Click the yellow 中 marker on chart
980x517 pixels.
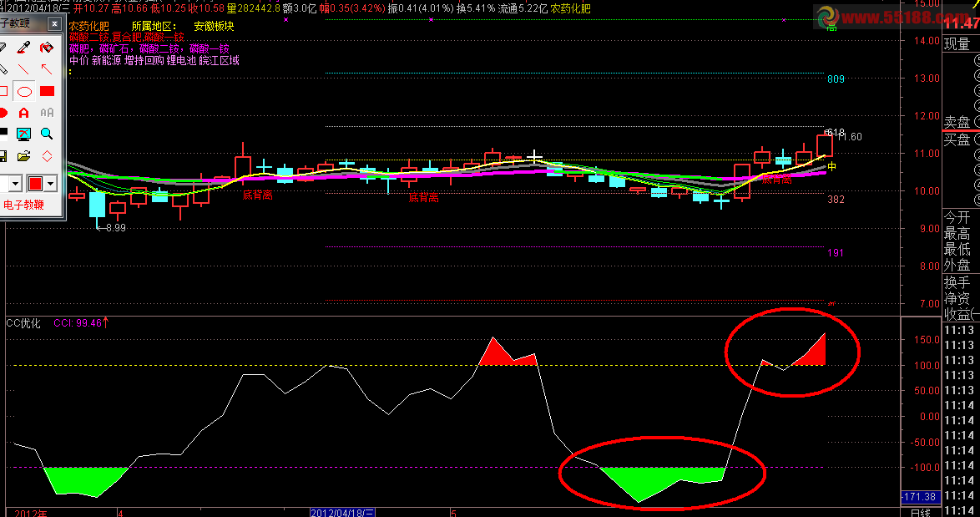[x=832, y=167]
